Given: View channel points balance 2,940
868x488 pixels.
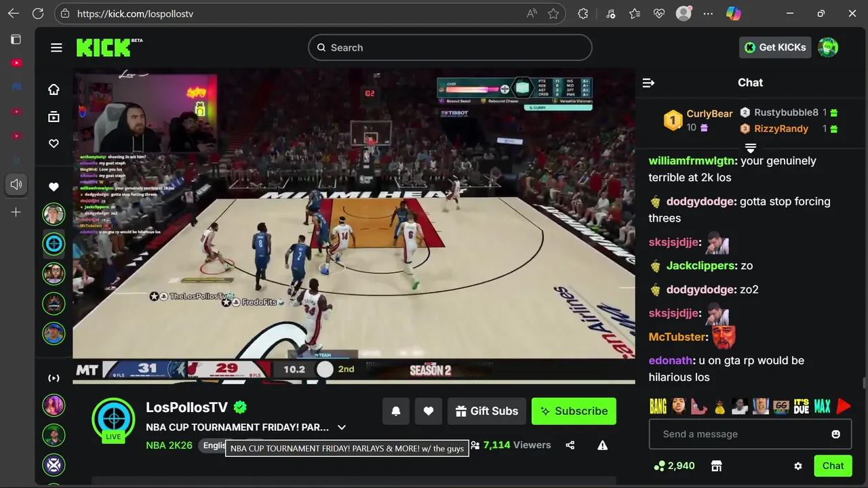Looking at the screenshot, I should tap(675, 466).
